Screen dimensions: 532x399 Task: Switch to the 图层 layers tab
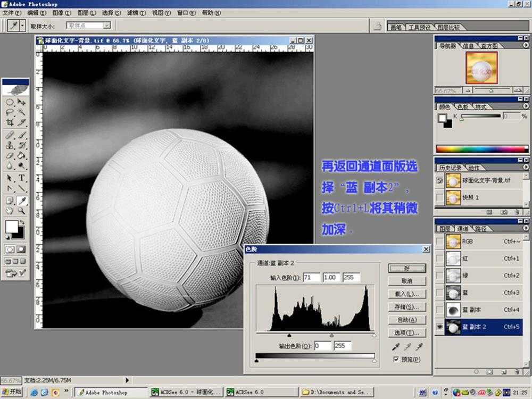click(444, 229)
